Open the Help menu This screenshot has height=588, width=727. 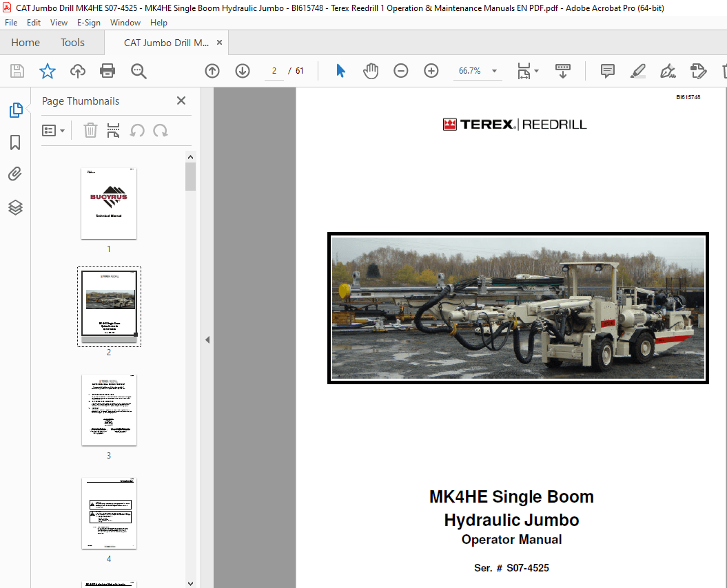click(x=158, y=23)
